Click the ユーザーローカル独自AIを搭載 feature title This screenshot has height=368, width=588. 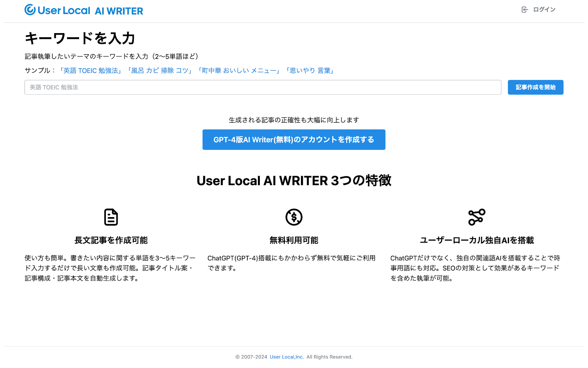coord(477,240)
